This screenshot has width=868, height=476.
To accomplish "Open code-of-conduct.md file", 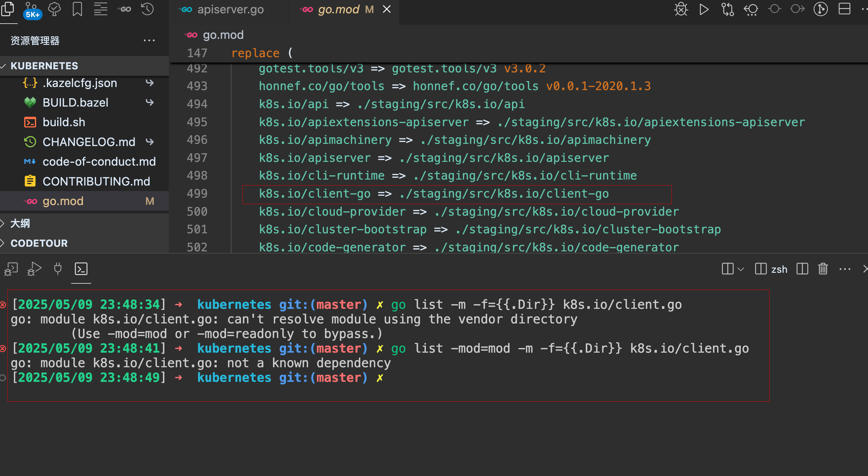I will 84,162.
